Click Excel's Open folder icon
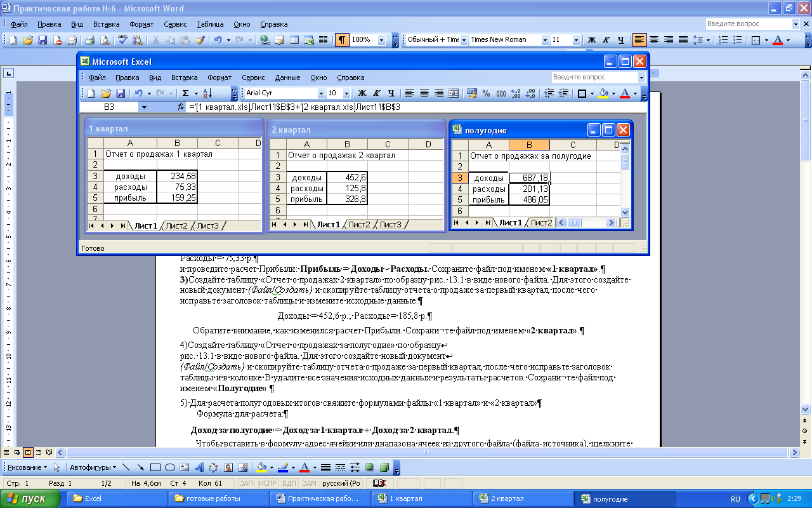Image resolution: width=812 pixels, height=508 pixels. tap(106, 93)
